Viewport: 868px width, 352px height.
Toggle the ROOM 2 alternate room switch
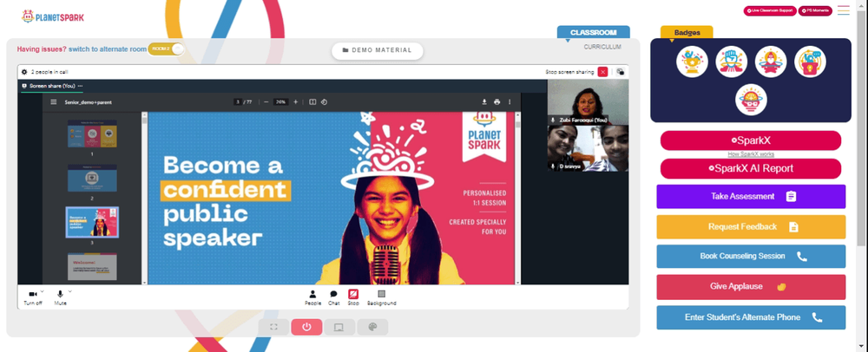click(166, 49)
